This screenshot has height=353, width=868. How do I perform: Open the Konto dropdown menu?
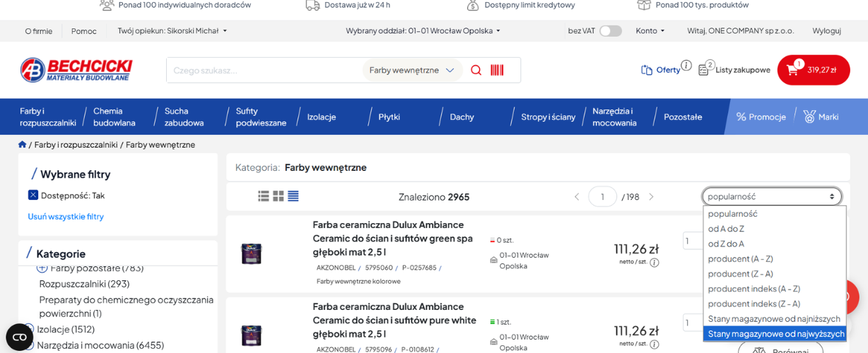pyautogui.click(x=650, y=31)
